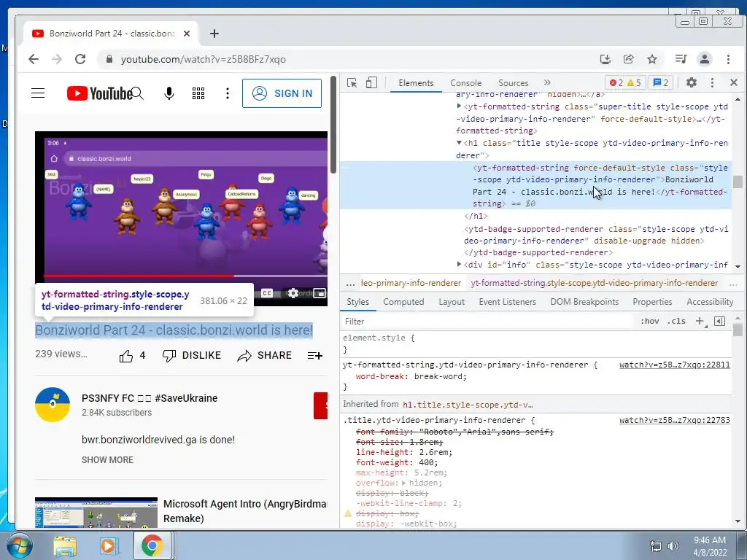
Task: Open DevTools settings gear
Action: tap(692, 83)
